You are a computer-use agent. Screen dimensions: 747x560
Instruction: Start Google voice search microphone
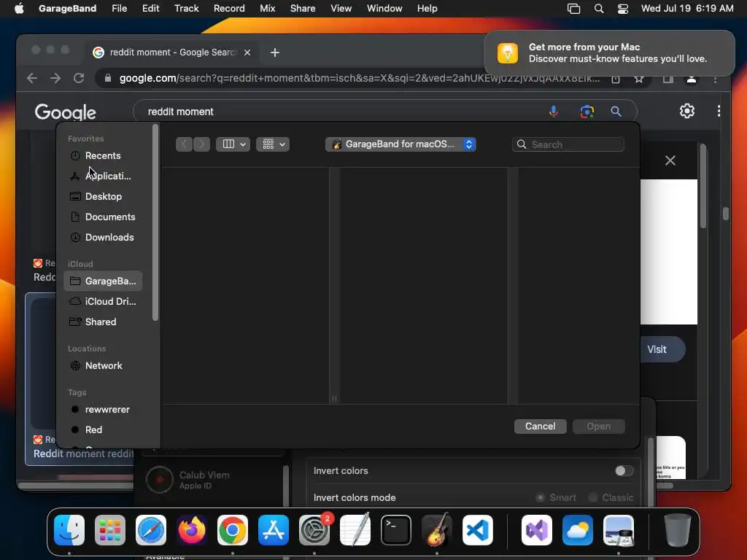[553, 112]
